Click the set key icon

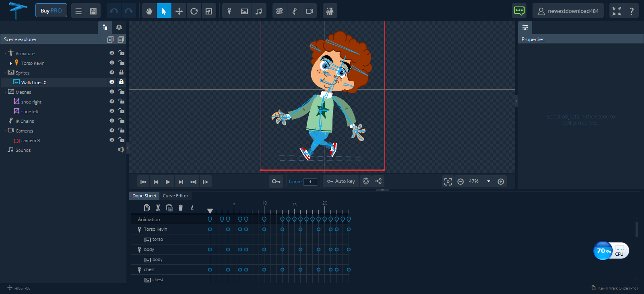(276, 181)
